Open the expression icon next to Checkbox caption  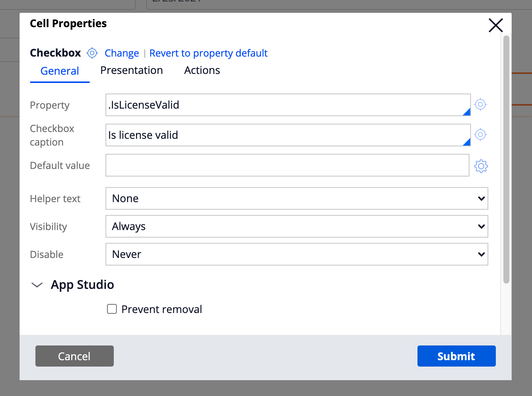coord(480,134)
